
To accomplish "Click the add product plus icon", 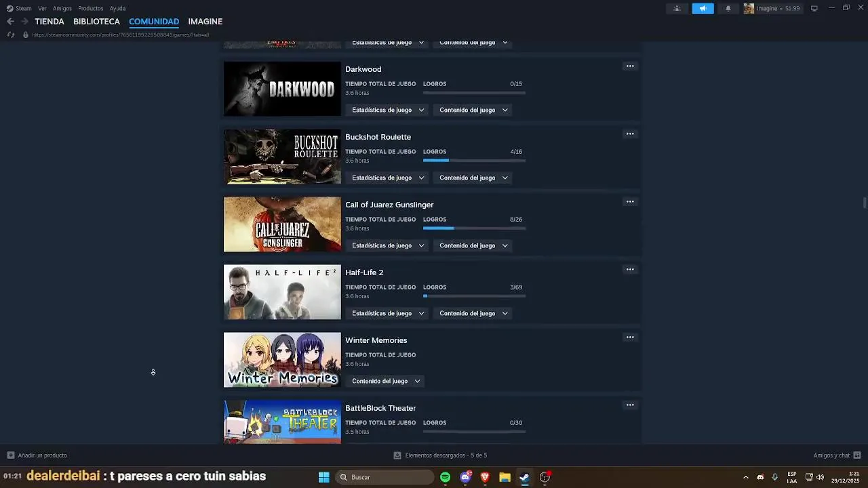I will 10,455.
